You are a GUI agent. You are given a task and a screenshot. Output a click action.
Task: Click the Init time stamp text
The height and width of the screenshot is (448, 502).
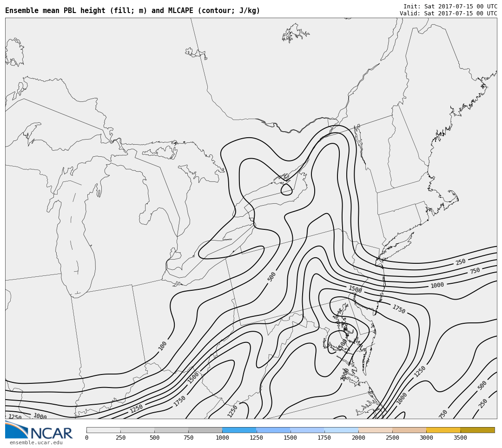[450, 7]
